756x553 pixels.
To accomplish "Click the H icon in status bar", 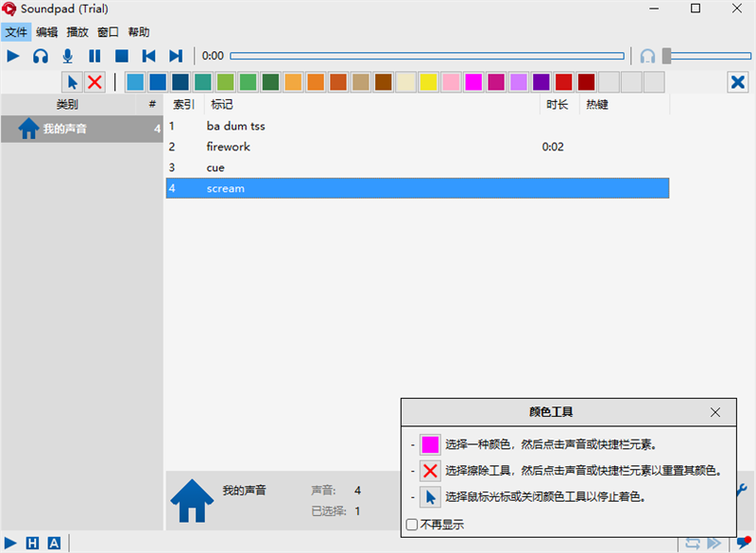I will [32, 544].
